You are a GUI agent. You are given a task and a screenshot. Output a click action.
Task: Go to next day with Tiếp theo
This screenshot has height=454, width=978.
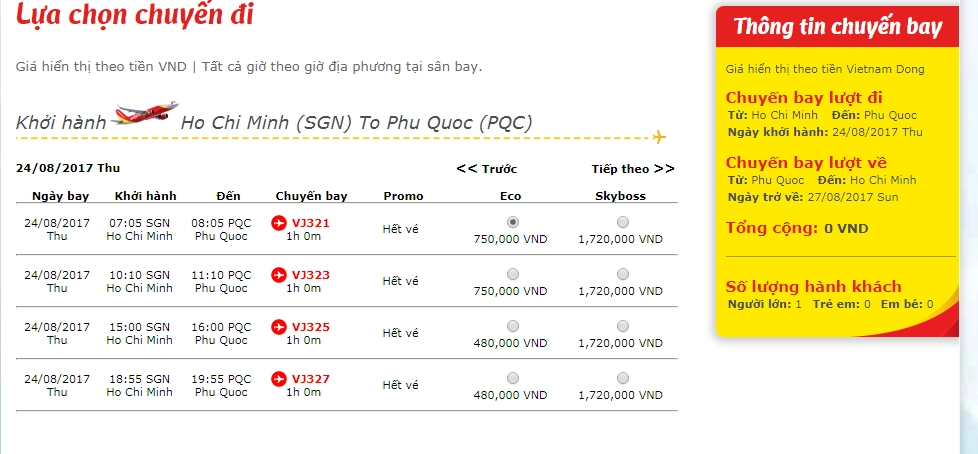pyautogui.click(x=633, y=169)
